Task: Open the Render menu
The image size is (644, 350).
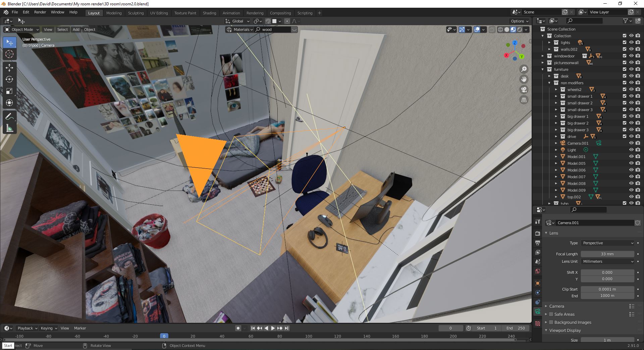Action: tap(40, 12)
